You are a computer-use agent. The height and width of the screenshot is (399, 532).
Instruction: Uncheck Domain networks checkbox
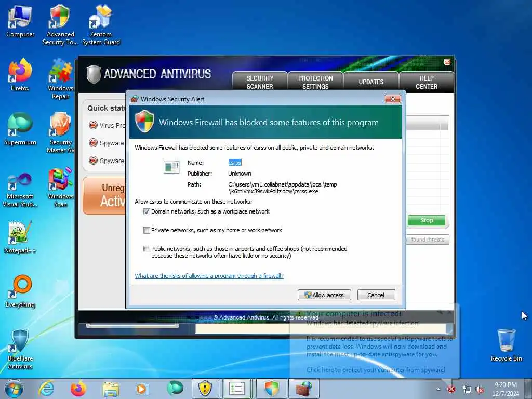point(147,212)
